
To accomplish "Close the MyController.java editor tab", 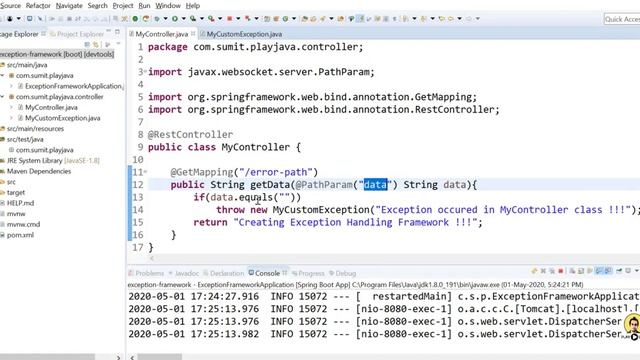I will tap(193, 33).
